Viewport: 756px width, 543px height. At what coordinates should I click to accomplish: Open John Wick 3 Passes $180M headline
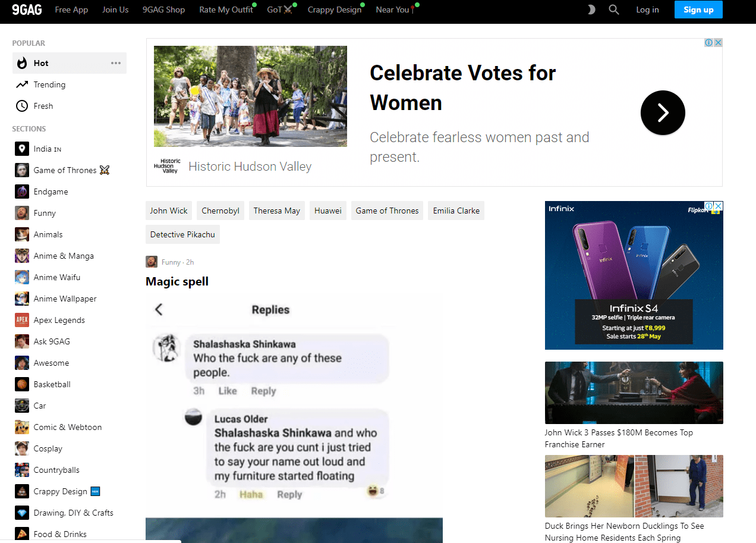pos(619,438)
